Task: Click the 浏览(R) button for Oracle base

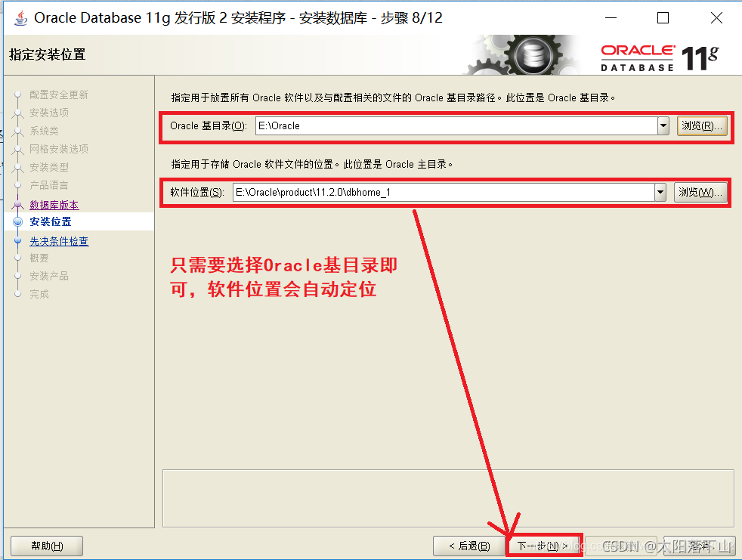Action: click(x=702, y=126)
